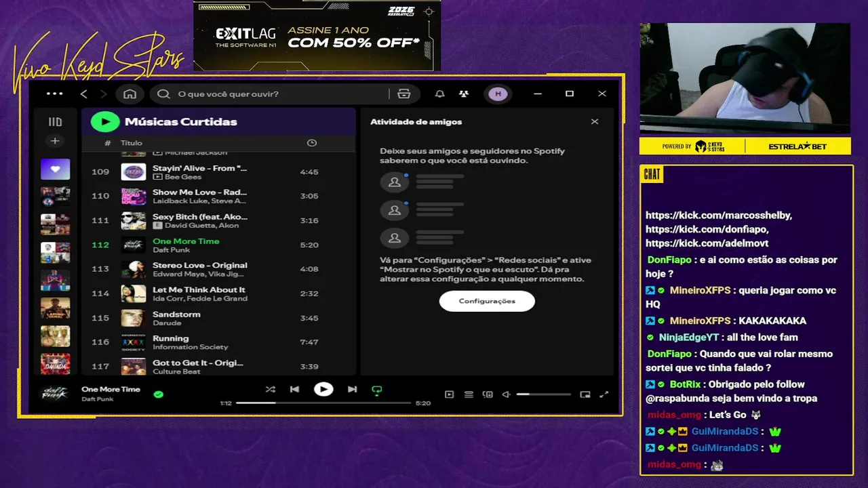Click the white play/pause button
Image resolution: width=868 pixels, height=488 pixels.
click(x=323, y=389)
